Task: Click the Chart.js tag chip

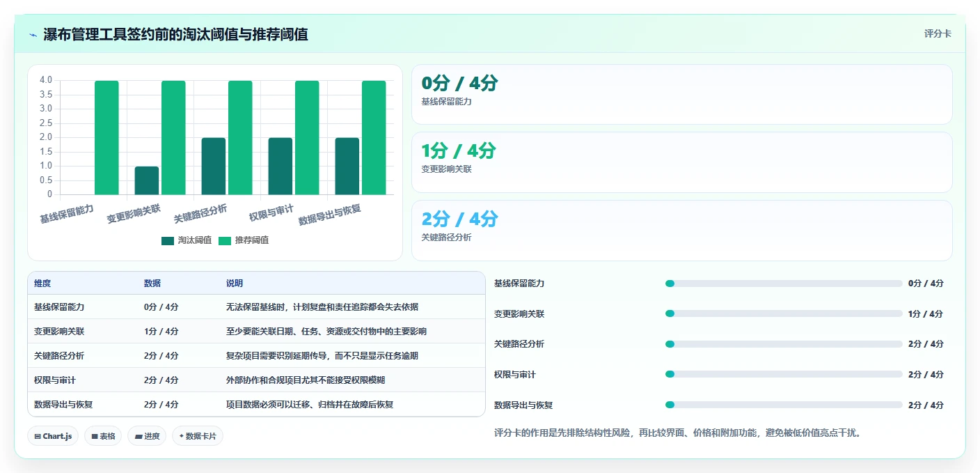Action: (54, 436)
